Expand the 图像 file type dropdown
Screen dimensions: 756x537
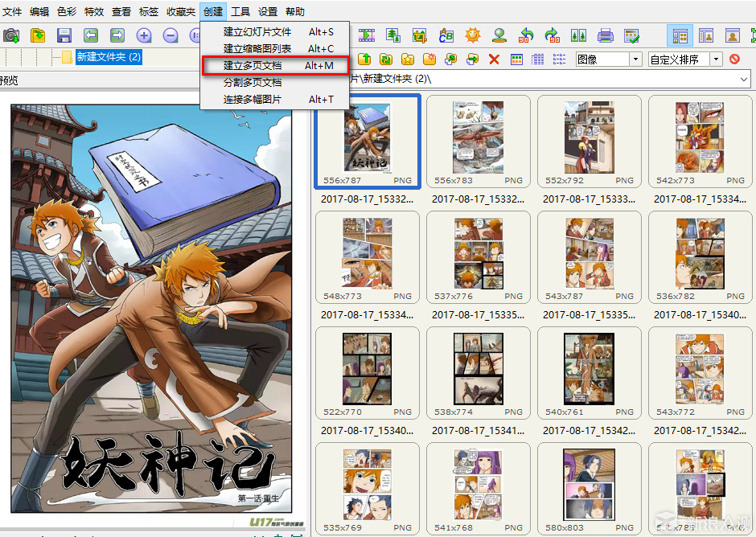pyautogui.click(x=635, y=59)
